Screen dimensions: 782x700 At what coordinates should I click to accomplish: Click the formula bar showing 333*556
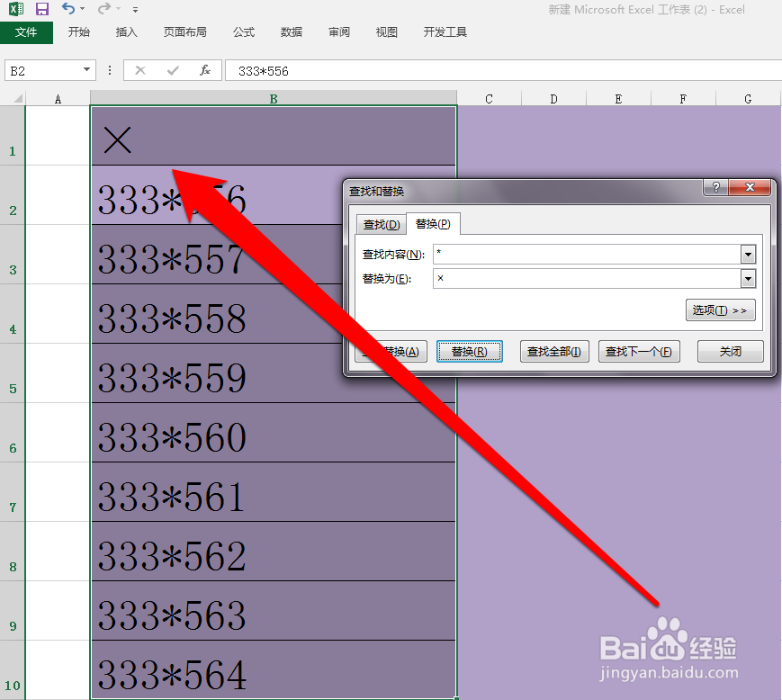(504, 71)
